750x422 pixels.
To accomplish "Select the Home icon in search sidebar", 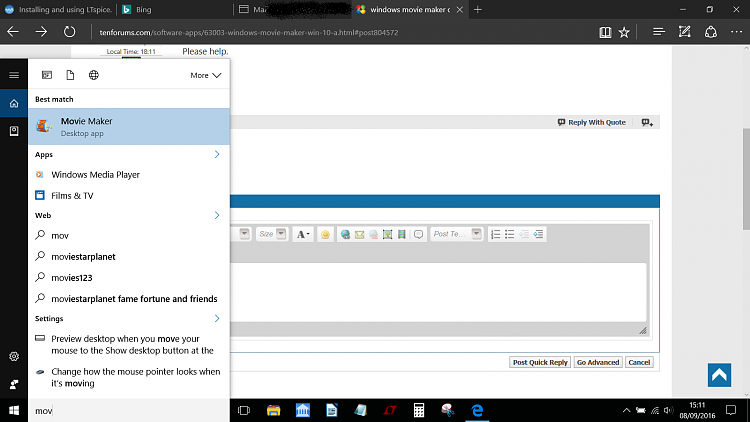I will coord(14,103).
